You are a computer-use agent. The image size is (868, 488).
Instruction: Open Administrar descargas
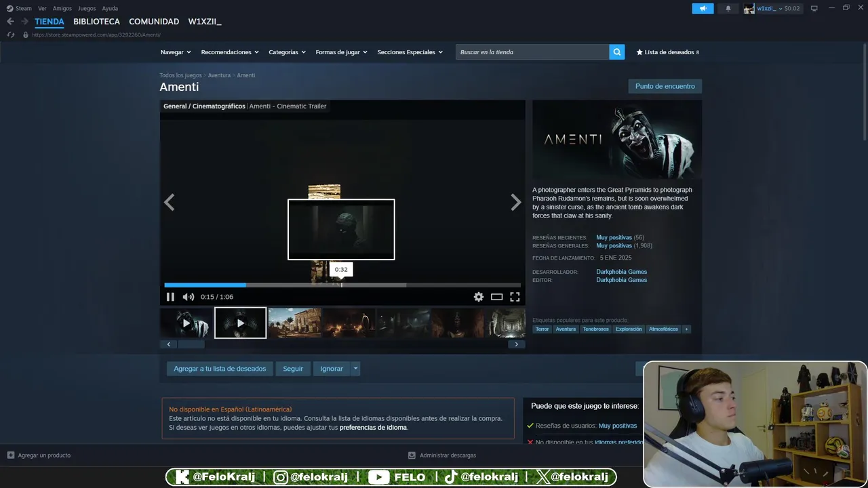click(x=442, y=455)
